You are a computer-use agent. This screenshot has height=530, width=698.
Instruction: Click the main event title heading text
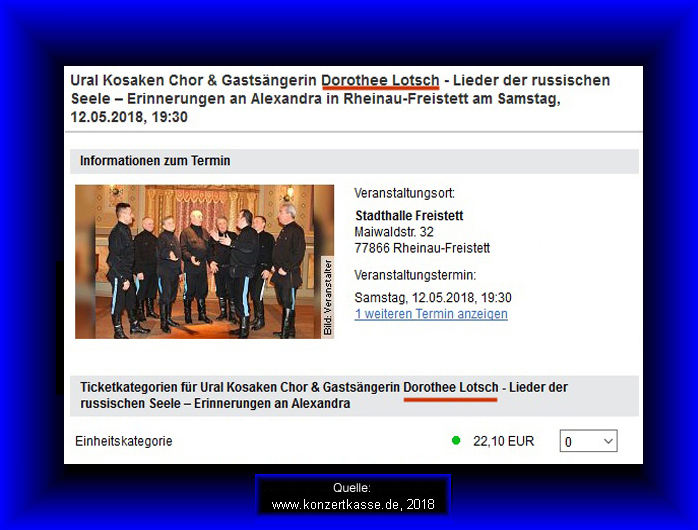point(340,98)
